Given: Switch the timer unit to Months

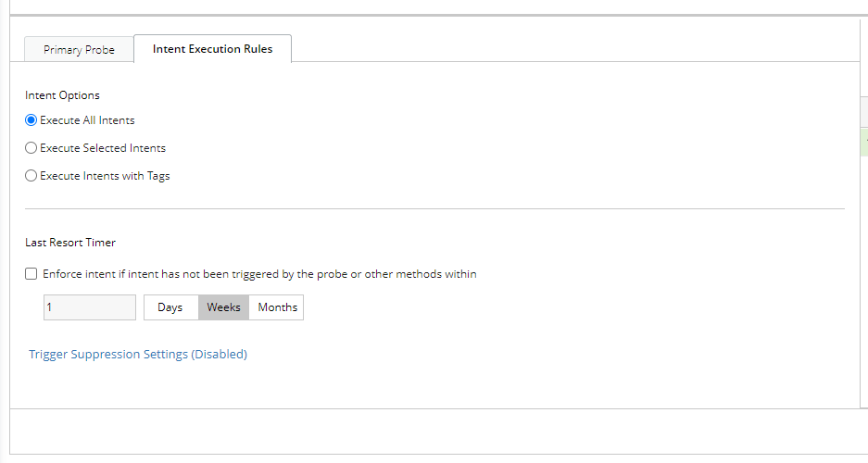Looking at the screenshot, I should click(x=277, y=307).
